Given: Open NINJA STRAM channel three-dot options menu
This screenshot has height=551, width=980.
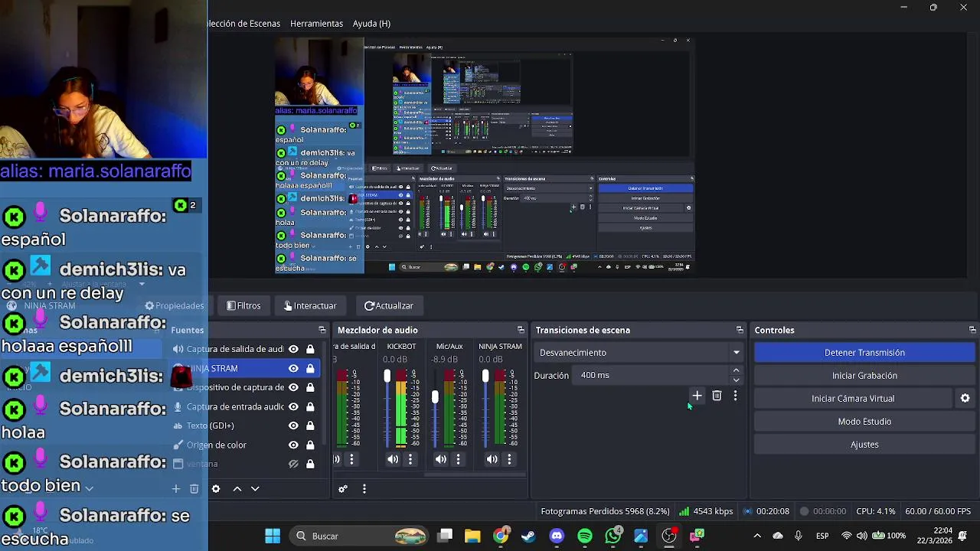Looking at the screenshot, I should tap(509, 459).
